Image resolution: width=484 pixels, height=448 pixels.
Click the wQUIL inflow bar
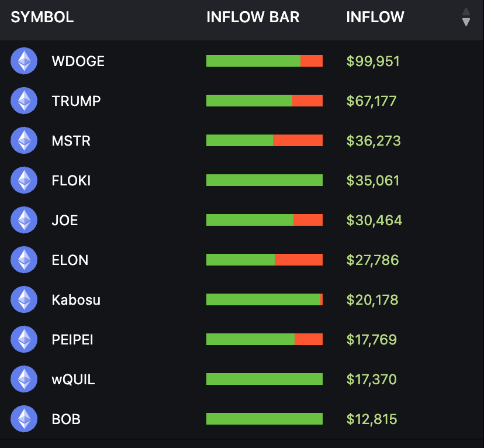tap(265, 379)
